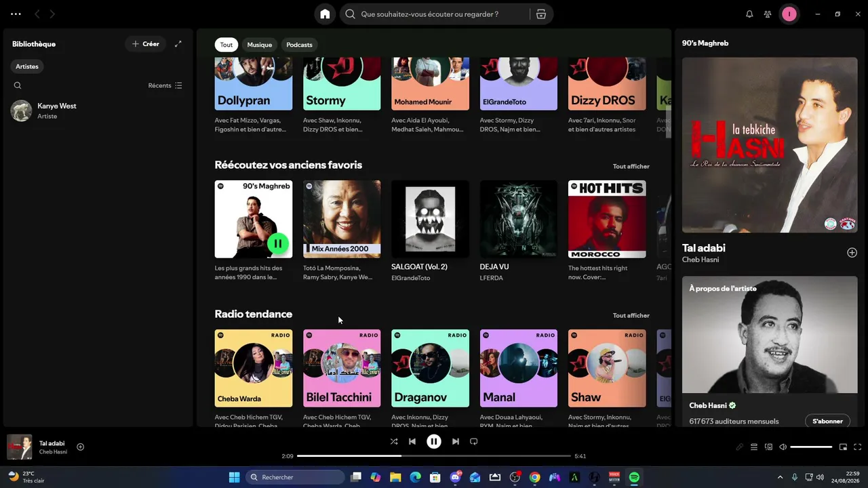Screen dimensions: 868x488
Task: Open Kanye West in the library
Action: pos(98,110)
